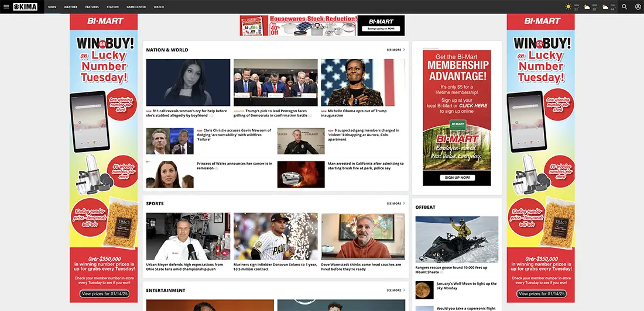Select the News tab
The width and height of the screenshot is (644, 311).
point(52,7)
